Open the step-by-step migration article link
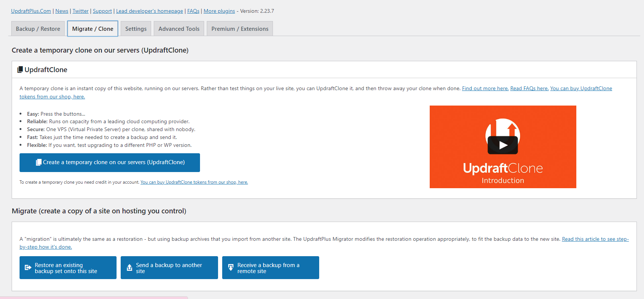The width and height of the screenshot is (644, 299). point(595,239)
